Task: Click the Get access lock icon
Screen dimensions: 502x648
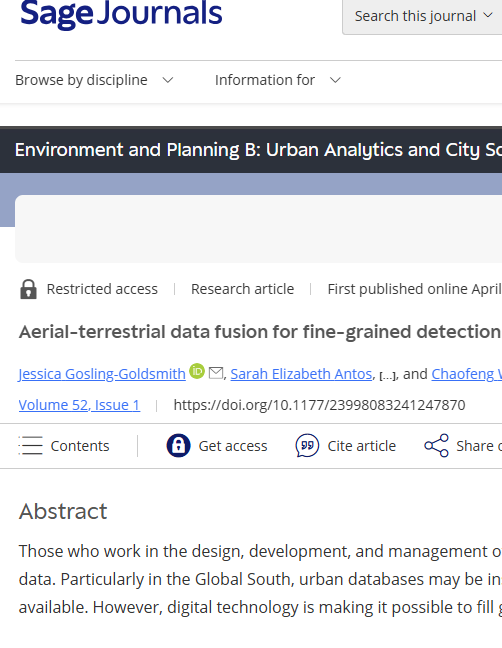Action: [178, 446]
